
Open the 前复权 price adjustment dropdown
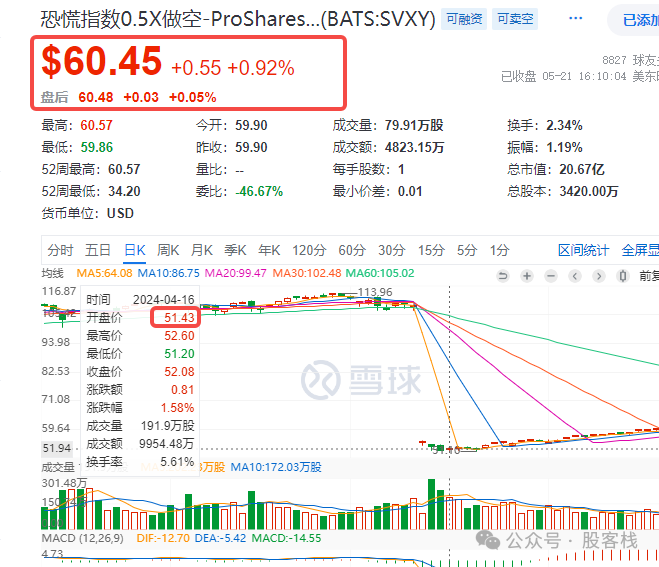(x=649, y=276)
